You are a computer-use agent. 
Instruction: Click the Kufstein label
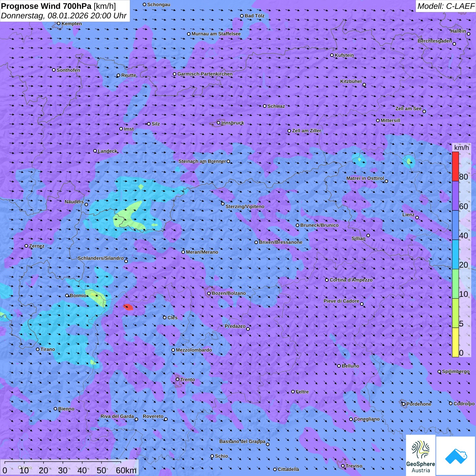point(344,55)
